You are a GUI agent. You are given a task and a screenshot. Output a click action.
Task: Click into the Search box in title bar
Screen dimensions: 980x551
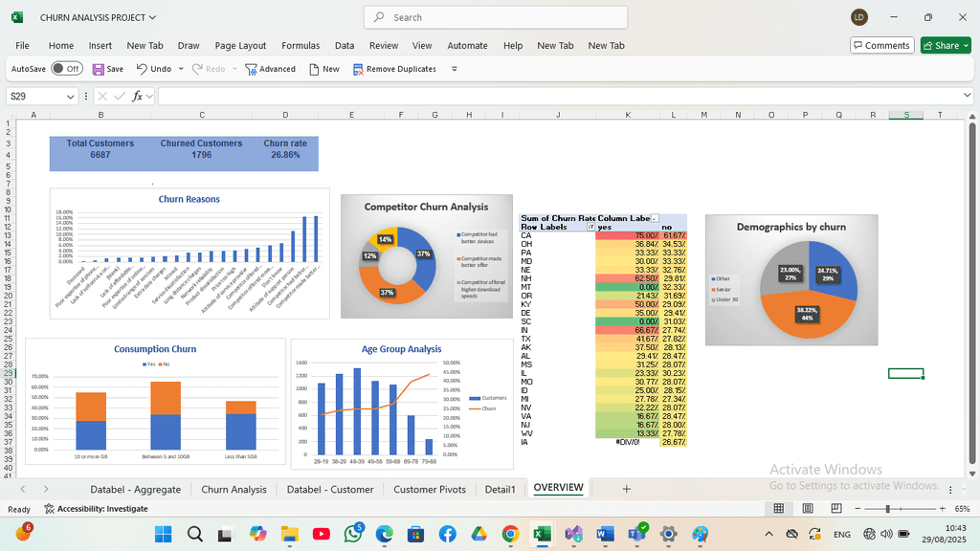coord(496,17)
